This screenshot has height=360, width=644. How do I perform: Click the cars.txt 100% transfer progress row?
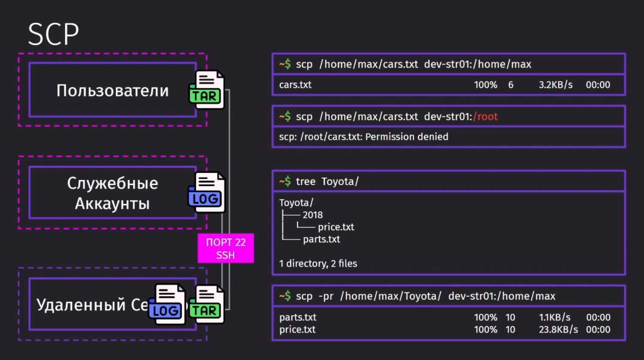click(x=445, y=85)
